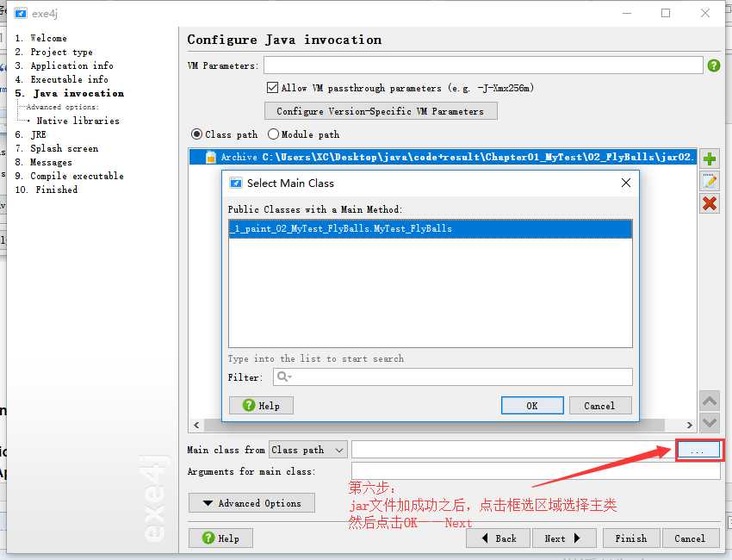
Task: Go to step 6 JRE
Action: tap(30, 134)
